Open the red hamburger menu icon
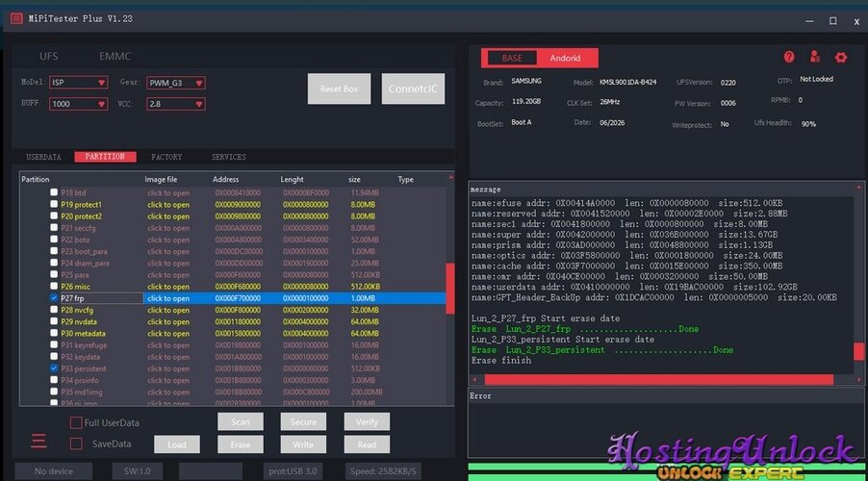 pos(38,442)
